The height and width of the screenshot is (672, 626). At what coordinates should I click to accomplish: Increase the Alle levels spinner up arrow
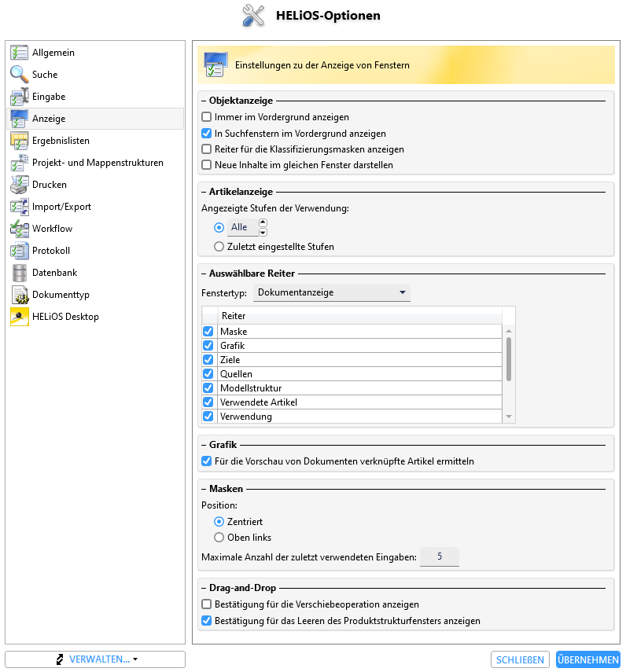[x=263, y=222]
